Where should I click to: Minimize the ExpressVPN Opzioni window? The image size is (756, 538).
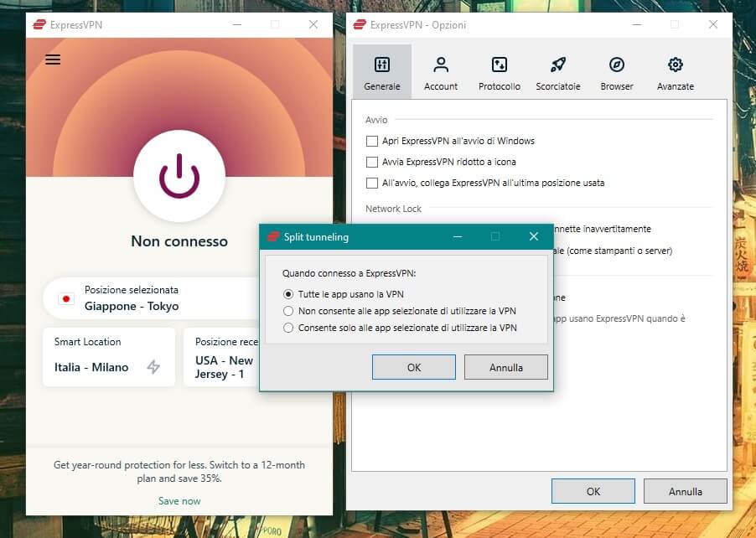coord(637,24)
